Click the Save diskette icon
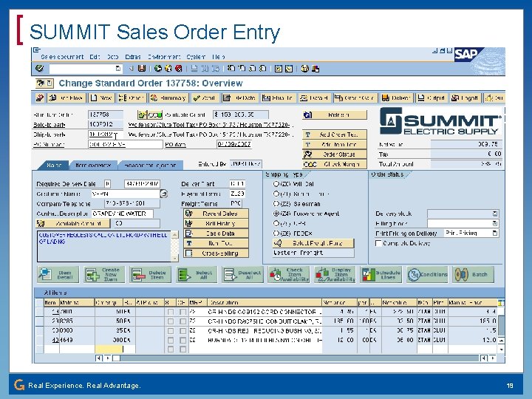The width and height of the screenshot is (532, 399). tap(142, 69)
